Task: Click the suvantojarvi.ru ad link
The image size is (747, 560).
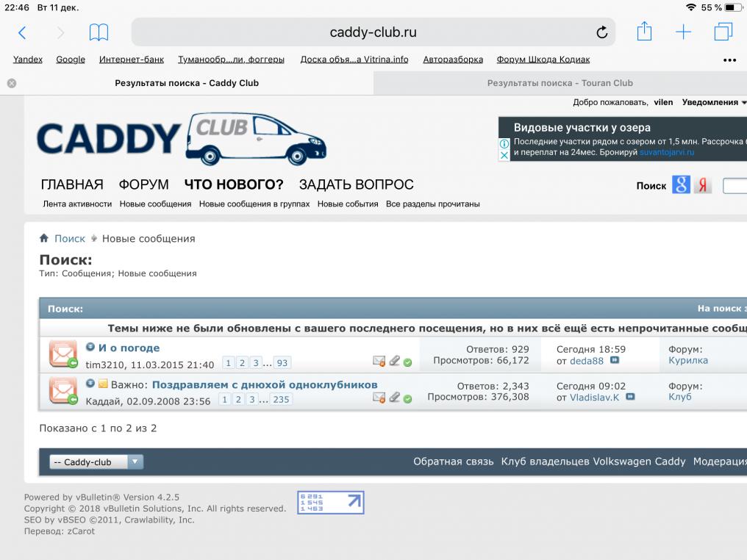Action: click(667, 152)
